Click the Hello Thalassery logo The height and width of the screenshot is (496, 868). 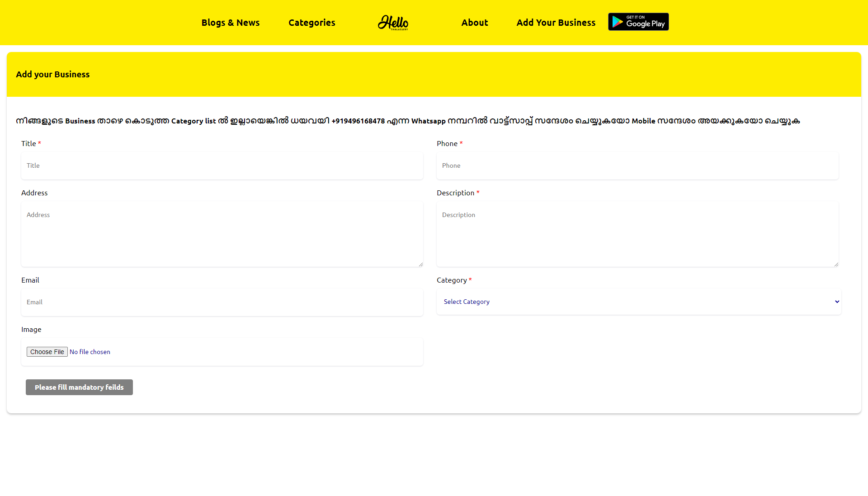(x=393, y=22)
